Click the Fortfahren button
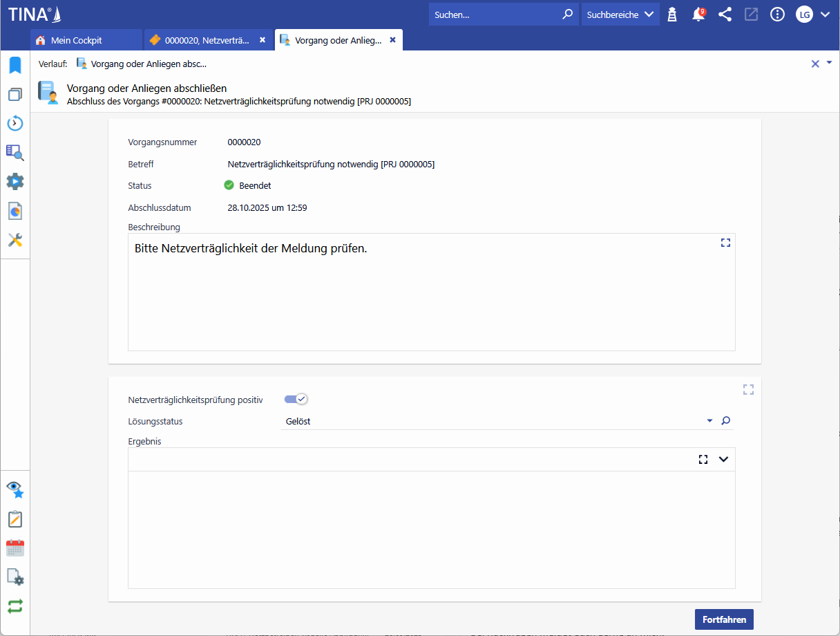The height and width of the screenshot is (636, 840). [724, 619]
